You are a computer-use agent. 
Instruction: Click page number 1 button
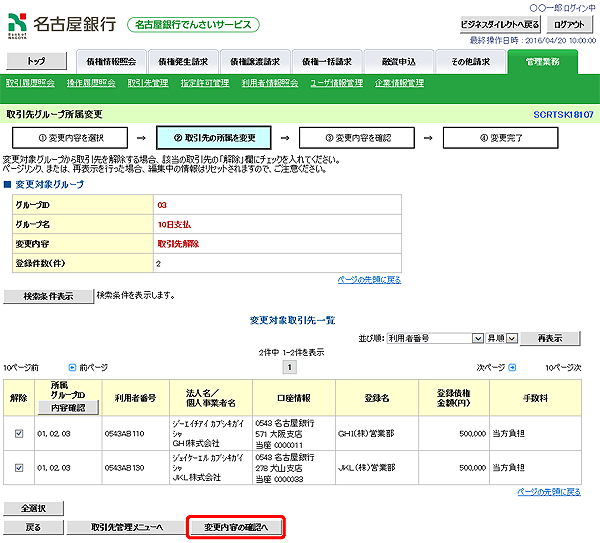tap(290, 367)
